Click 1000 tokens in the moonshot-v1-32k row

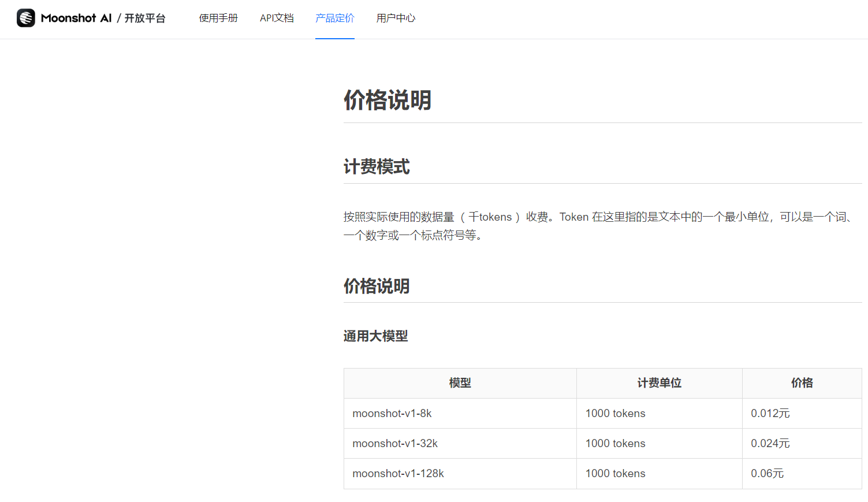click(x=660, y=444)
